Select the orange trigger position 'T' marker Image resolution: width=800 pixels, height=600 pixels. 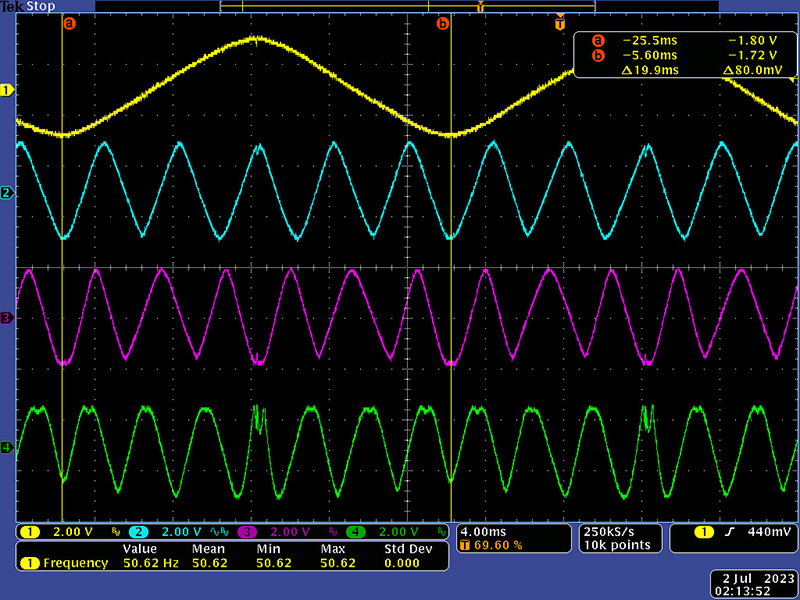coord(560,22)
